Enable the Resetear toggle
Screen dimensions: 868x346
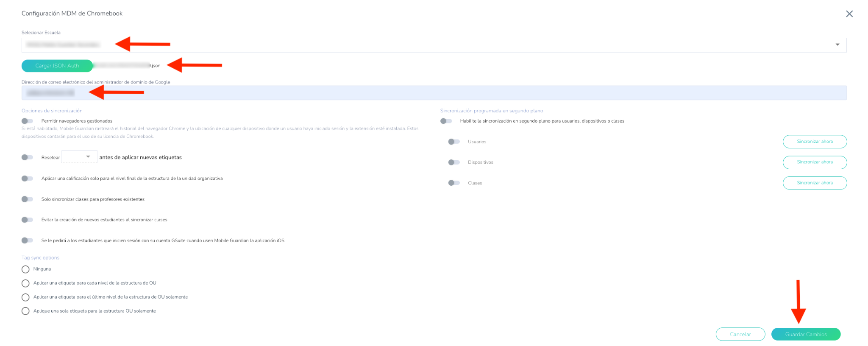[27, 157]
